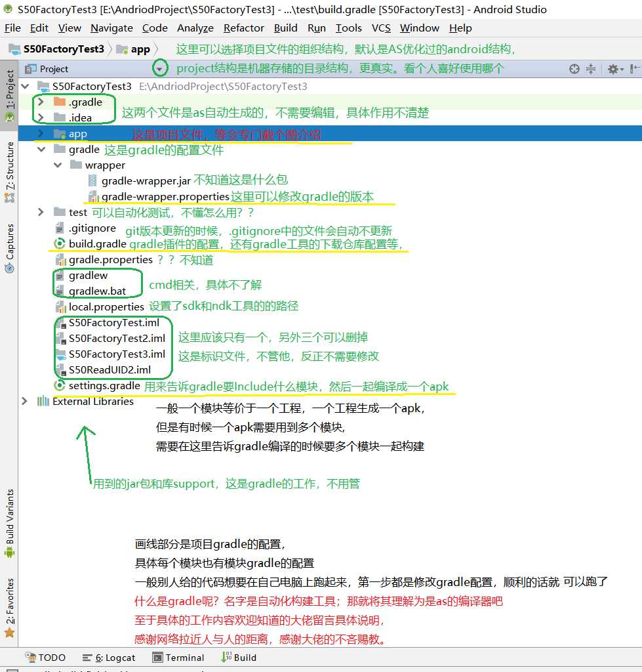The height and width of the screenshot is (672, 642).
Task: Open the File menu
Action: (12, 28)
